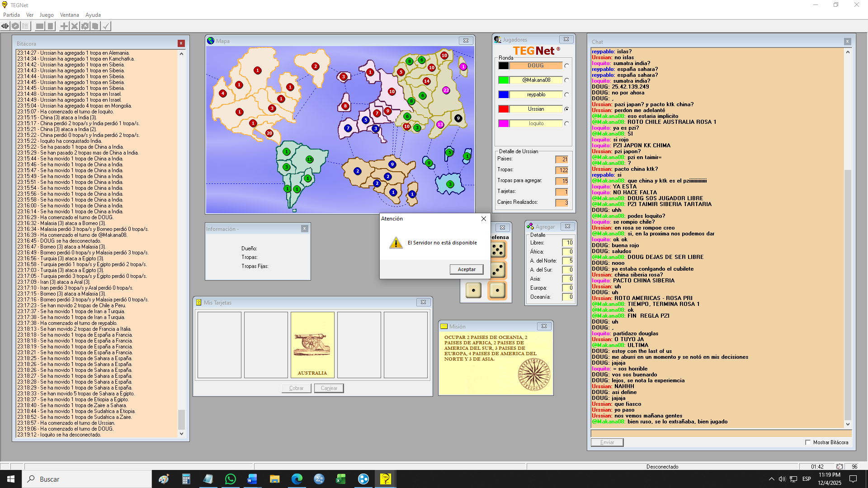868x488 pixels.
Task: Click the warning triangle icon in Atención dialog
Action: pos(396,243)
